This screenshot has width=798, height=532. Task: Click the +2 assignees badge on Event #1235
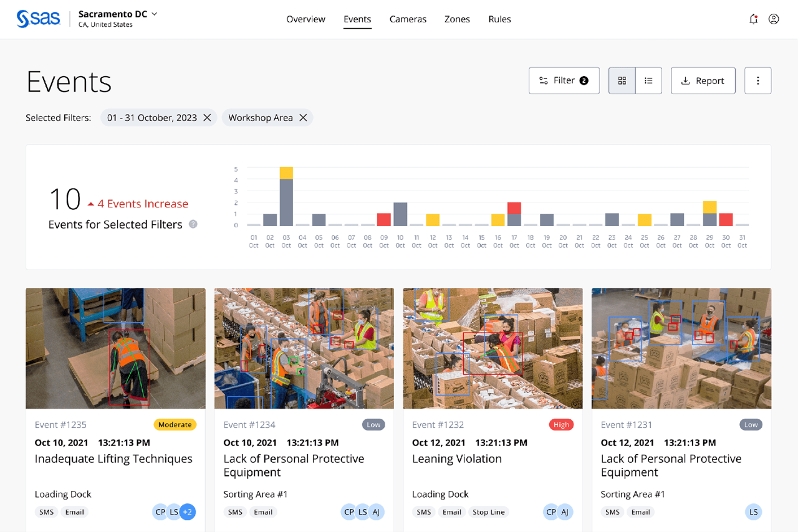pos(188,512)
